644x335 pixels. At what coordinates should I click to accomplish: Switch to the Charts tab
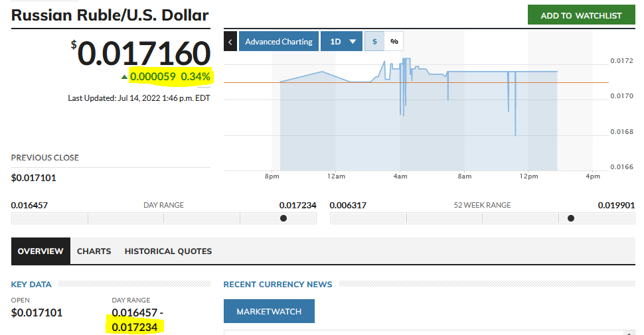(x=94, y=251)
